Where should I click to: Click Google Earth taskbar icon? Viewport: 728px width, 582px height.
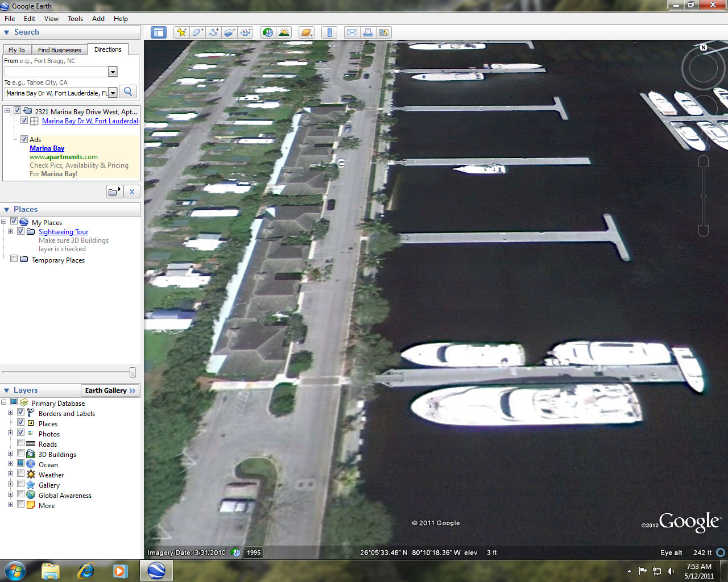(x=156, y=571)
